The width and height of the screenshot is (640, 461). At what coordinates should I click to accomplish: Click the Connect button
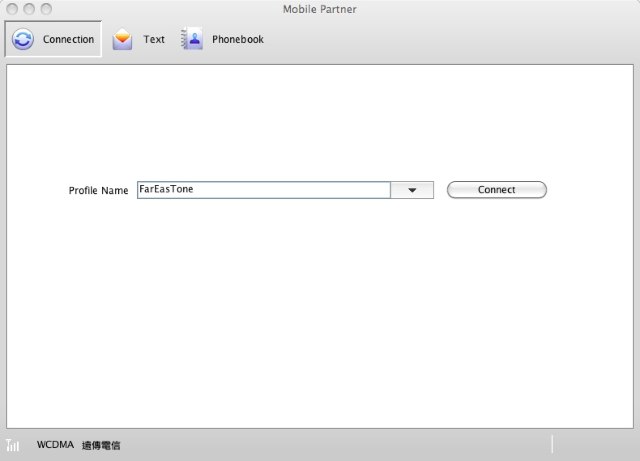pos(497,190)
